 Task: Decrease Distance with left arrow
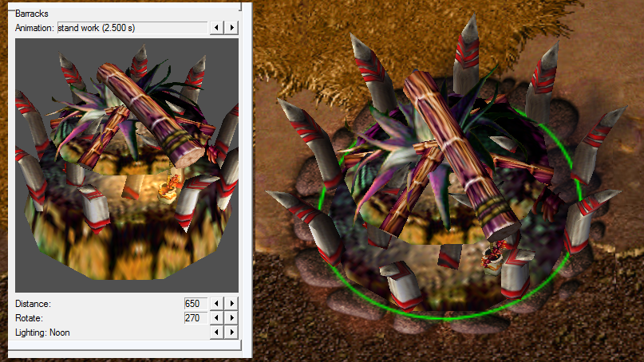(x=216, y=304)
